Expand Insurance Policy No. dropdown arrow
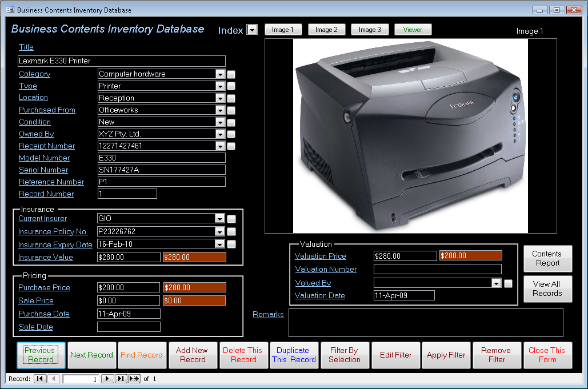 pyautogui.click(x=220, y=231)
